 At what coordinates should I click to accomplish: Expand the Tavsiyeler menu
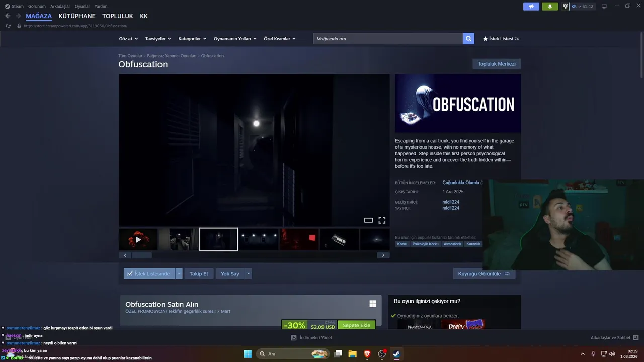(x=158, y=39)
